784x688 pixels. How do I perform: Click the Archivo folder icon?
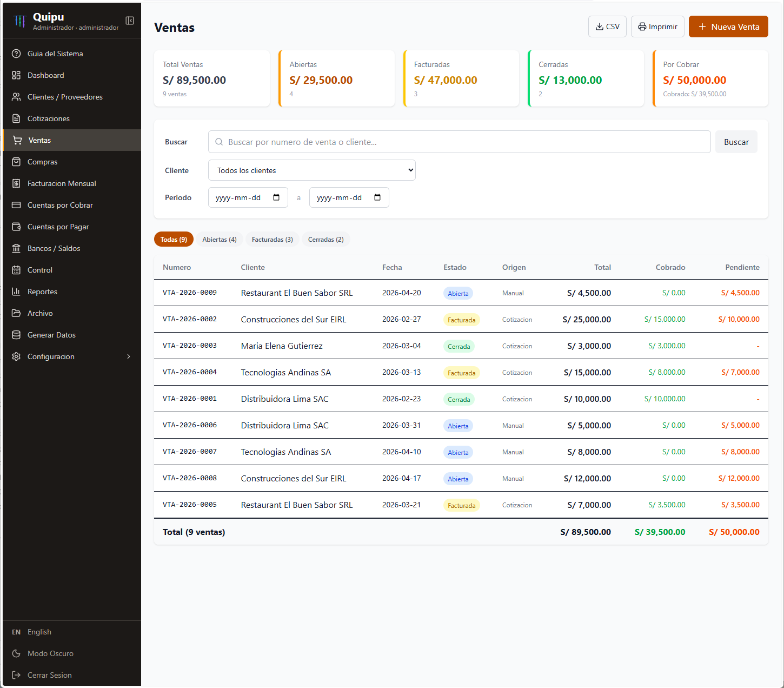[x=16, y=313]
